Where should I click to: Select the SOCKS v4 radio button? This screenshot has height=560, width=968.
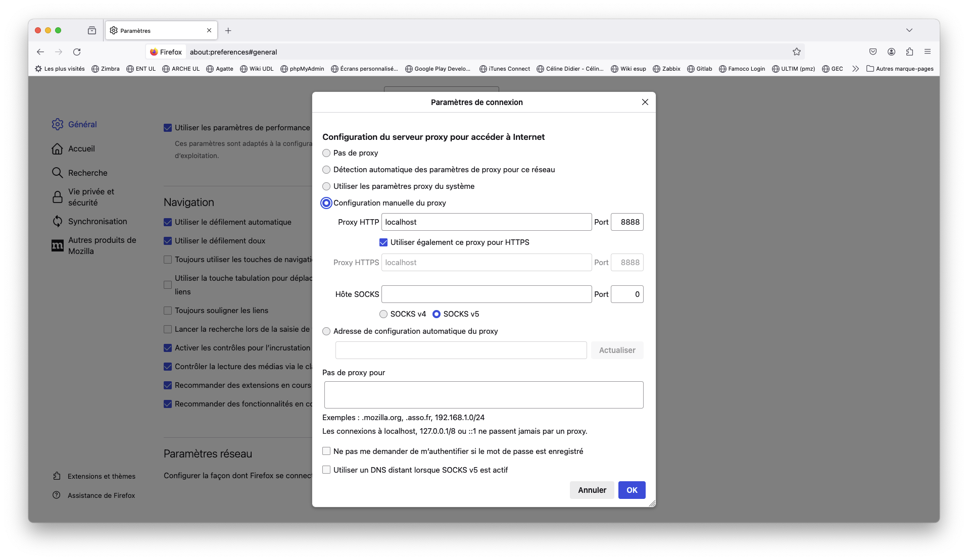383,314
